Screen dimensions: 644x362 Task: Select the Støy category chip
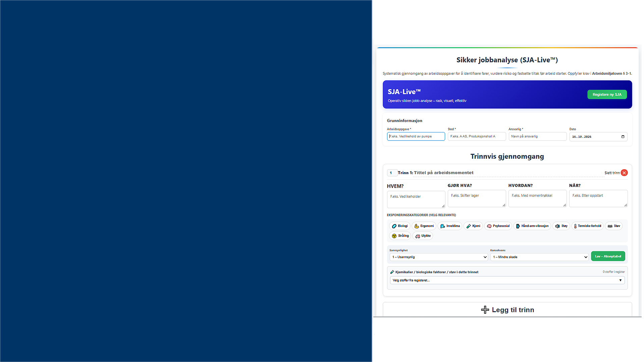[x=561, y=226]
